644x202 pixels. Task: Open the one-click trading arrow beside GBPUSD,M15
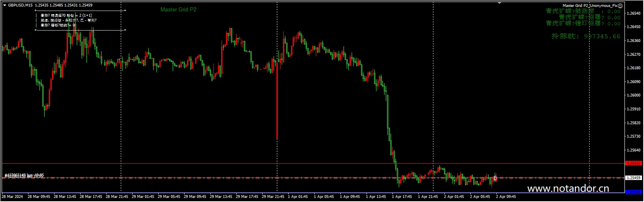pos(4,5)
